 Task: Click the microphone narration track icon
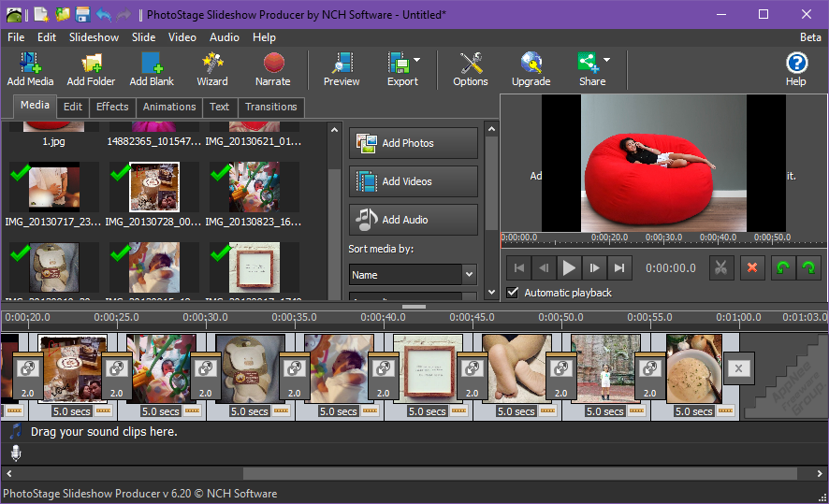coord(16,454)
